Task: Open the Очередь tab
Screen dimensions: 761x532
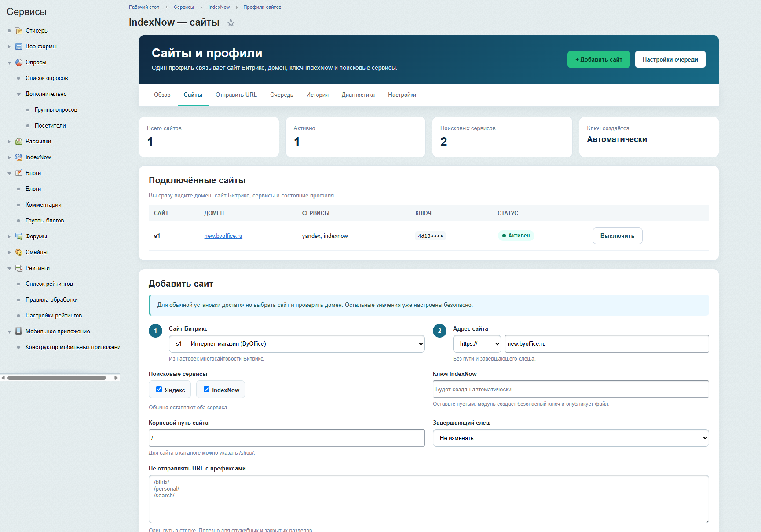Action: pyautogui.click(x=282, y=95)
